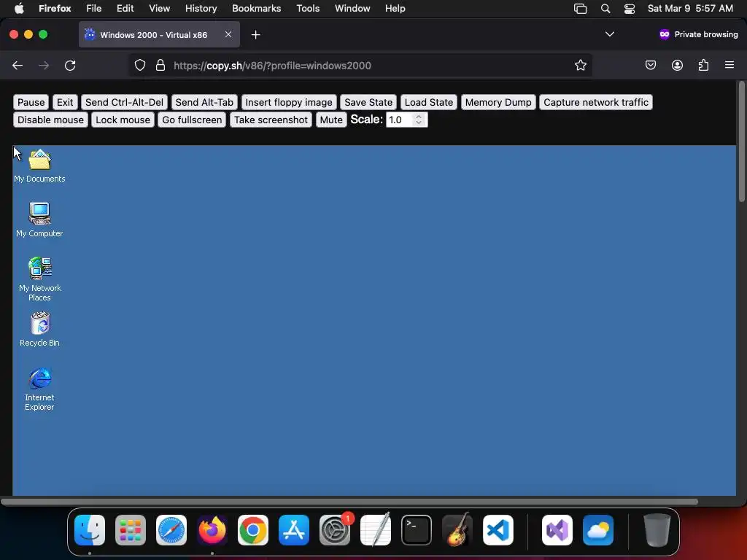Viewport: 747px width, 560px height.
Task: Send Ctrl-Alt-Del to the virtual machine
Action: click(124, 102)
